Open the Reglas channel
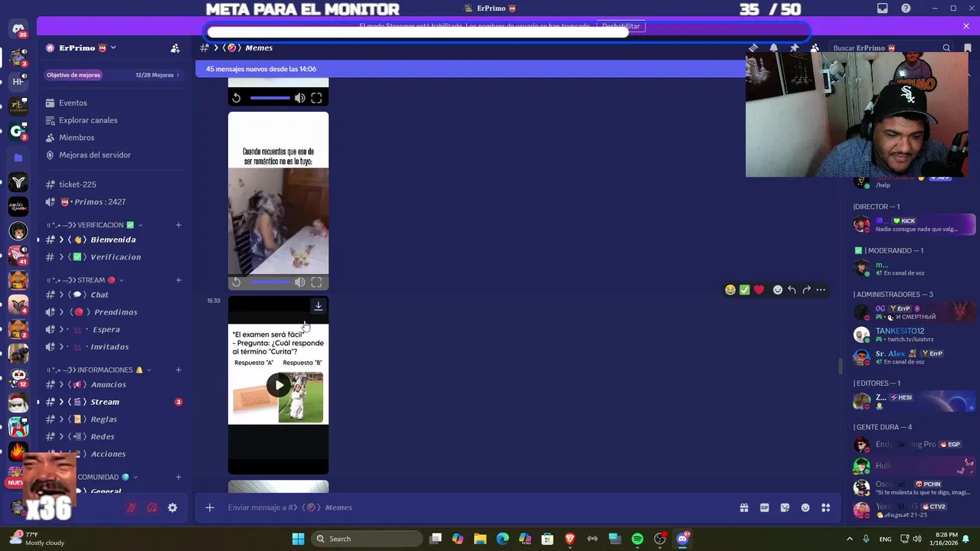 [113, 419]
